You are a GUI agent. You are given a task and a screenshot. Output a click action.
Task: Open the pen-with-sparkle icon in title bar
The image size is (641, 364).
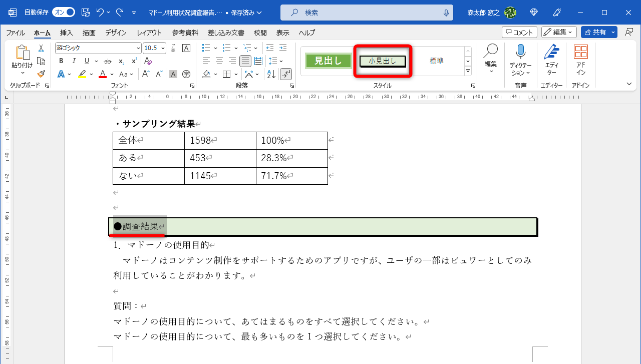click(x=557, y=13)
